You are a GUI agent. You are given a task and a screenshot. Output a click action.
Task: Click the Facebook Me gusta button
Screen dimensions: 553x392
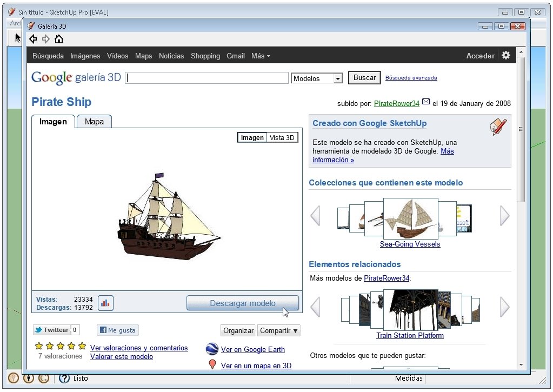point(118,330)
